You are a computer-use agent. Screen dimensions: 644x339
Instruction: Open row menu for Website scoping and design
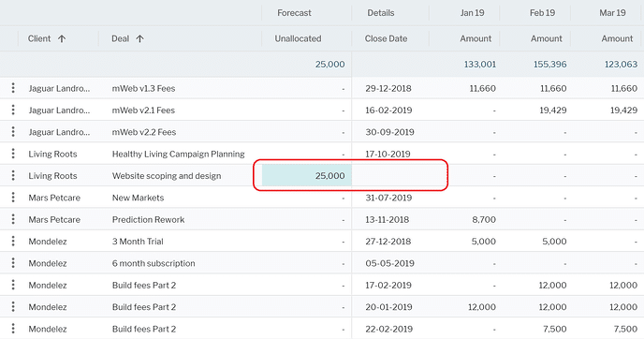(x=13, y=175)
